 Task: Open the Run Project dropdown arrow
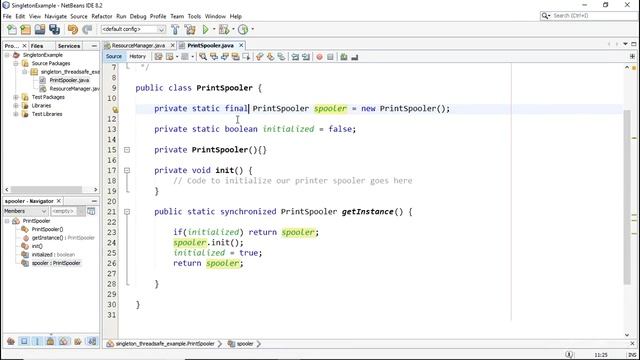[x=213, y=29]
